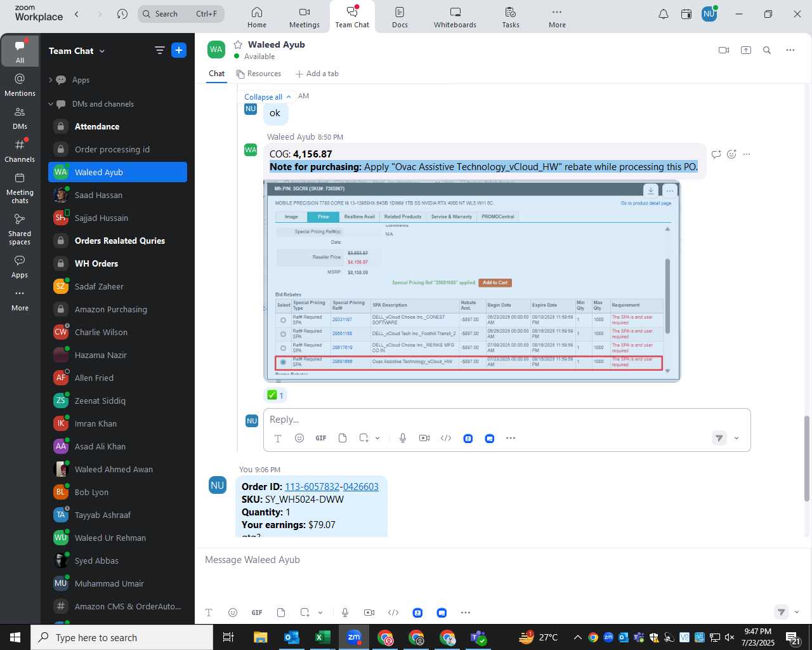Viewport: 812px width, 650px height.
Task: Collapse the DMs and channels section
Action: pos(51,104)
